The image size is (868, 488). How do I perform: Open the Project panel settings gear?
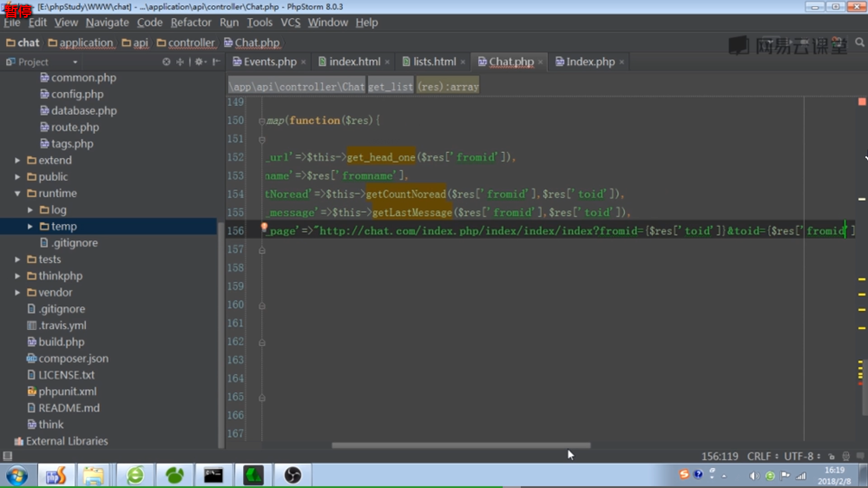pyautogui.click(x=199, y=62)
